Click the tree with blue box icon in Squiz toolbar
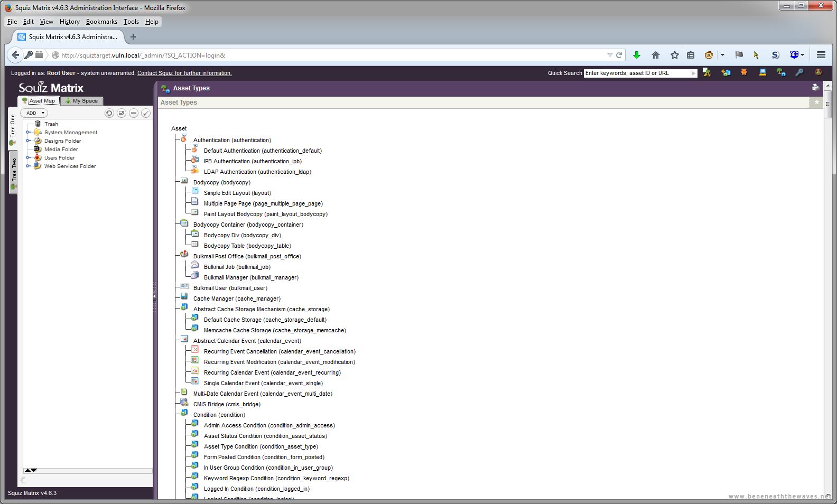Viewport: 837px width, 504px height. (781, 72)
